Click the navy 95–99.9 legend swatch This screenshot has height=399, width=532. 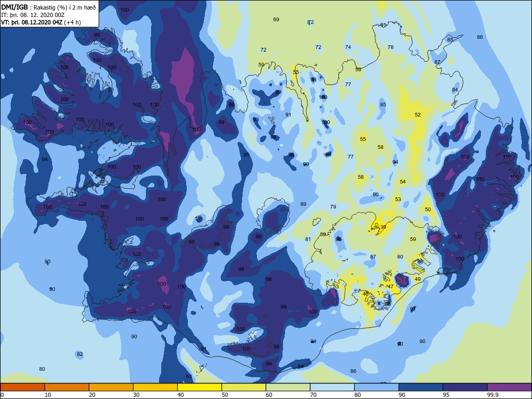pos(465,387)
